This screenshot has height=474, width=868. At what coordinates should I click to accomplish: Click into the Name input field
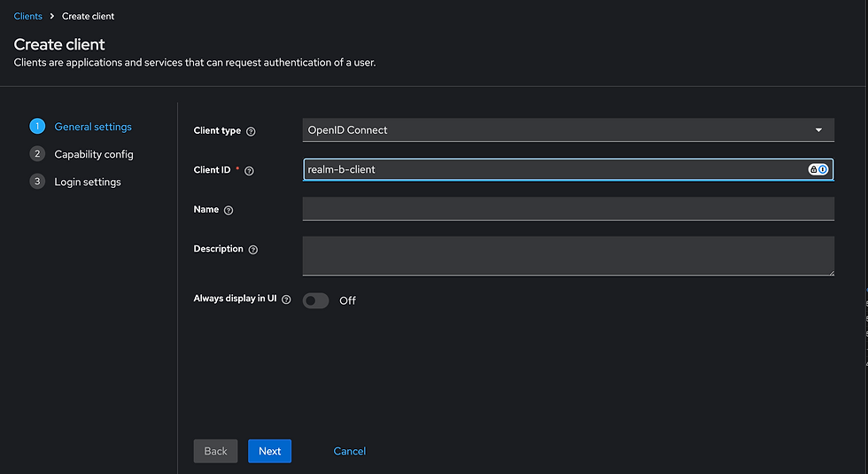click(568, 209)
